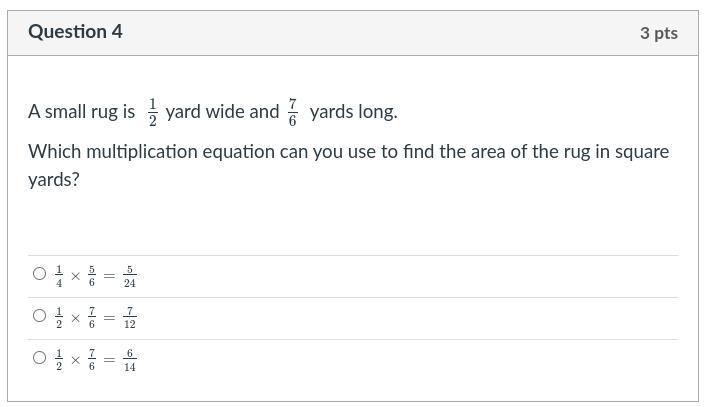Click the words 'yards long.' in the prompt
This screenshot has width=723, height=407.
pos(353,111)
